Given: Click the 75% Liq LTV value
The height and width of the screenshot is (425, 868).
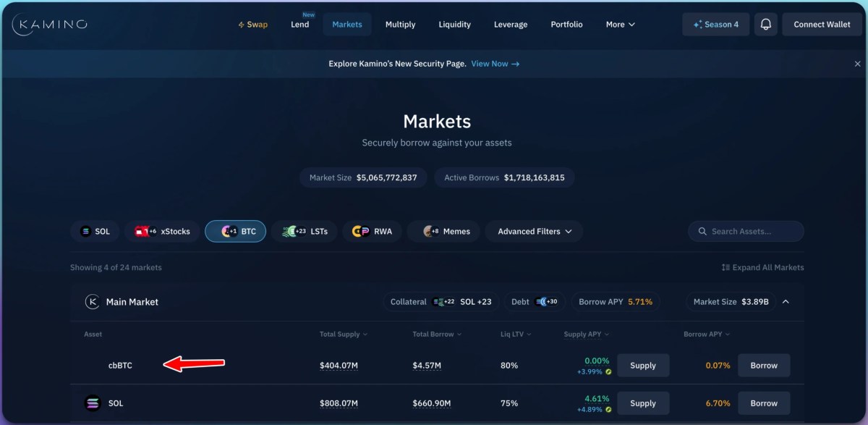Looking at the screenshot, I should (509, 403).
